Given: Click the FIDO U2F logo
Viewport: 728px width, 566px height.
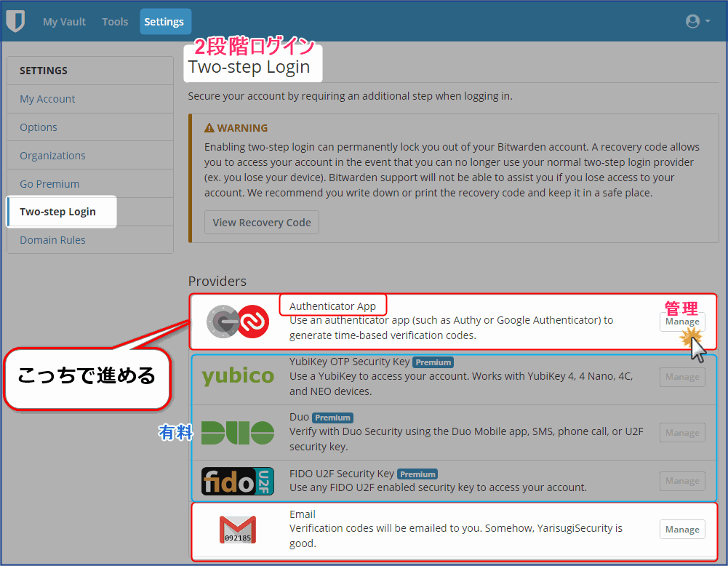Looking at the screenshot, I should pyautogui.click(x=238, y=481).
